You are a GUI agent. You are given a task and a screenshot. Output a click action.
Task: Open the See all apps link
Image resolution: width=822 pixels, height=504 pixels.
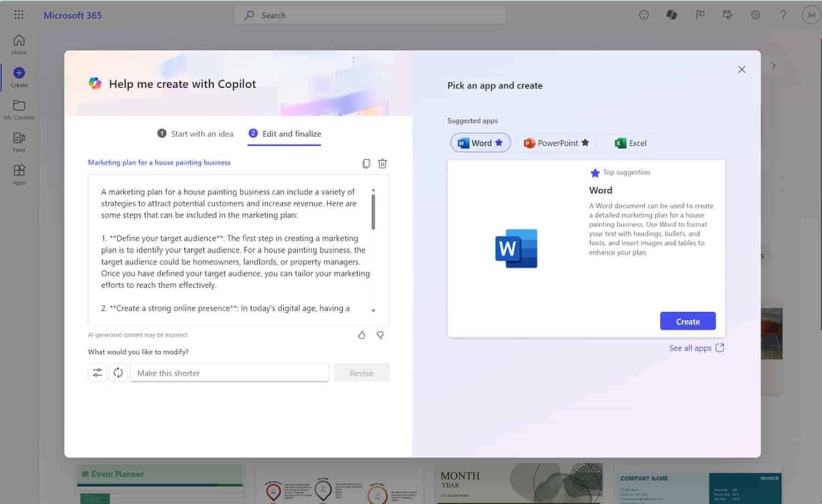pos(696,348)
